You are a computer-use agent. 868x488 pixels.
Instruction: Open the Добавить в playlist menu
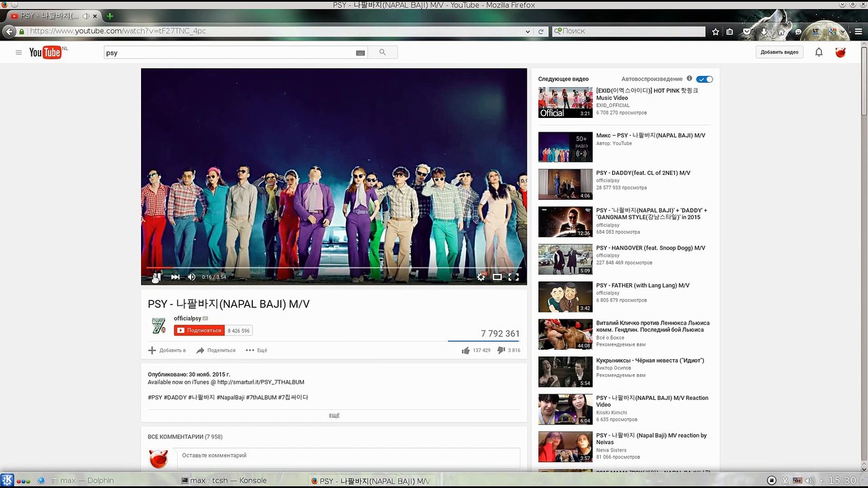click(167, 350)
